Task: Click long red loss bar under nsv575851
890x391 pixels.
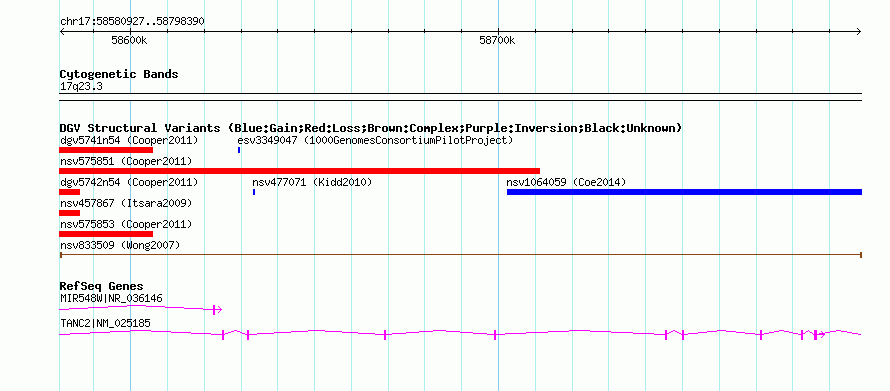Action: coord(300,171)
